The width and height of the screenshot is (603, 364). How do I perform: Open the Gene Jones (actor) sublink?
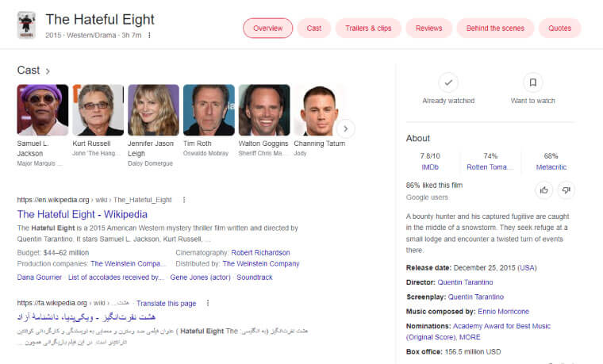[200, 277]
